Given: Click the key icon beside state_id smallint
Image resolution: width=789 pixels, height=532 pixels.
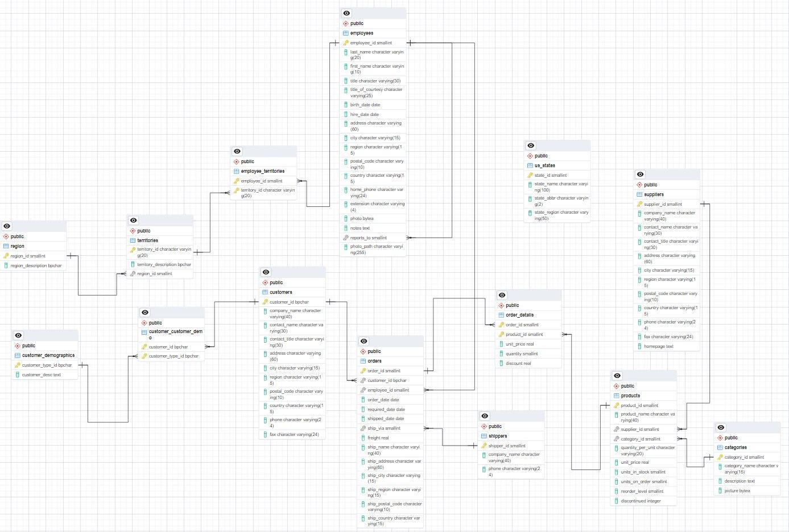Looking at the screenshot, I should 530,175.
